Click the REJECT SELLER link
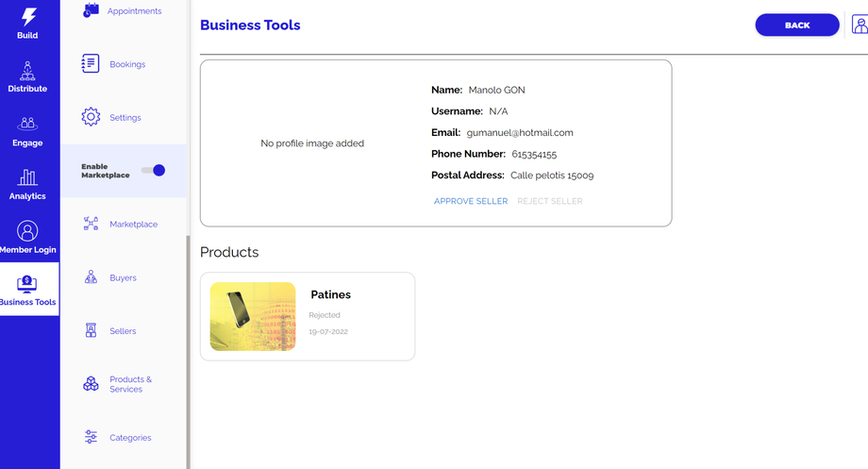The image size is (868, 469). [549, 201]
